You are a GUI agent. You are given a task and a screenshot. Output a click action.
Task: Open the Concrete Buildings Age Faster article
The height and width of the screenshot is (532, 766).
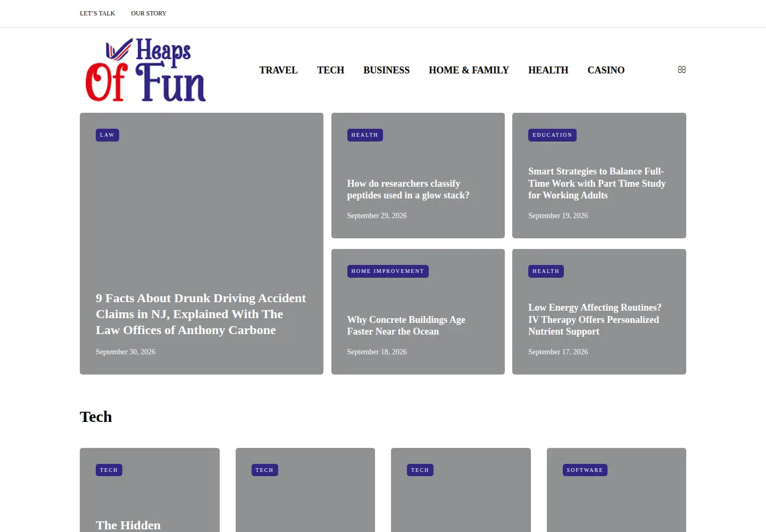(x=406, y=326)
